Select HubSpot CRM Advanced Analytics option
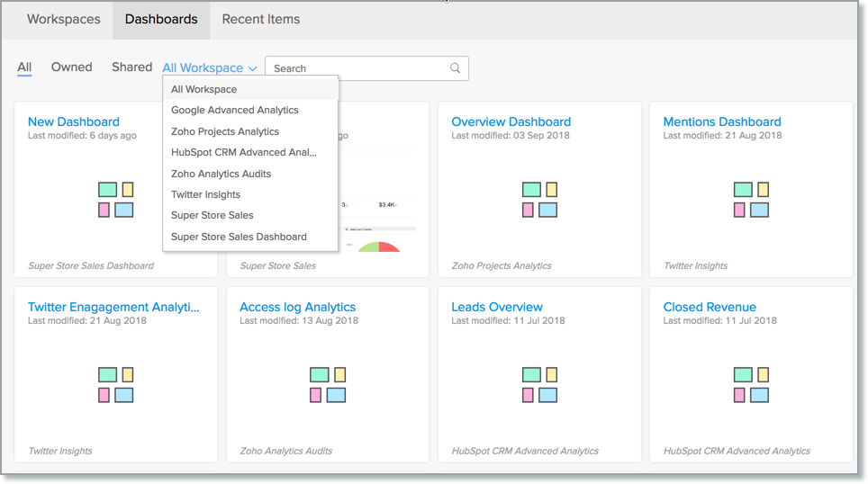Viewport: 868px width, 484px height. pos(244,153)
